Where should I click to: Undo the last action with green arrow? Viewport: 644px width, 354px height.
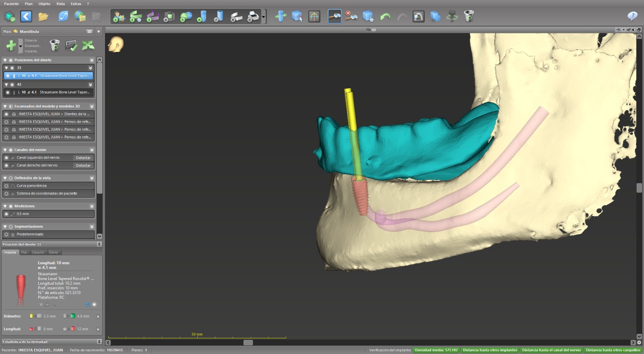(x=385, y=16)
